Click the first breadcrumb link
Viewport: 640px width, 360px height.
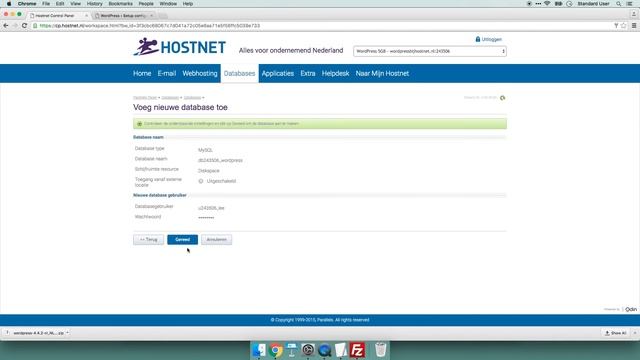[x=145, y=98]
